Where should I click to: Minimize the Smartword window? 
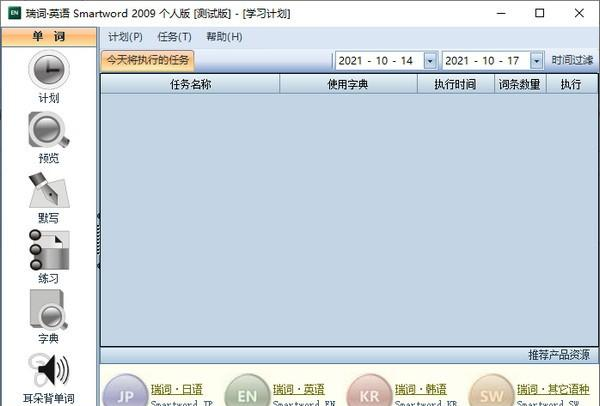pos(501,13)
